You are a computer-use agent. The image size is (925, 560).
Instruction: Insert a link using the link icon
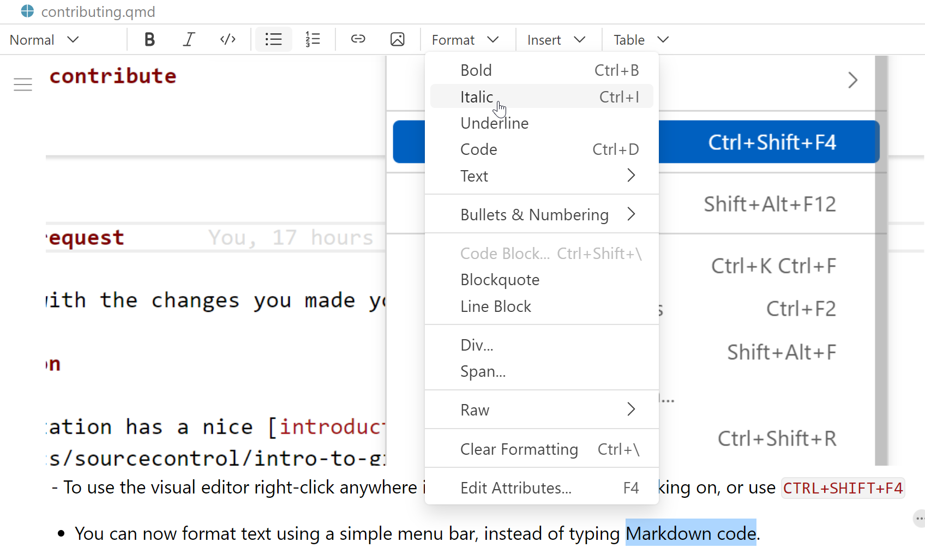tap(358, 40)
